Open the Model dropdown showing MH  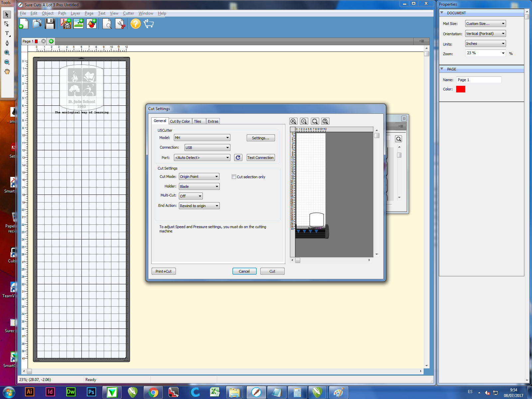click(x=202, y=138)
